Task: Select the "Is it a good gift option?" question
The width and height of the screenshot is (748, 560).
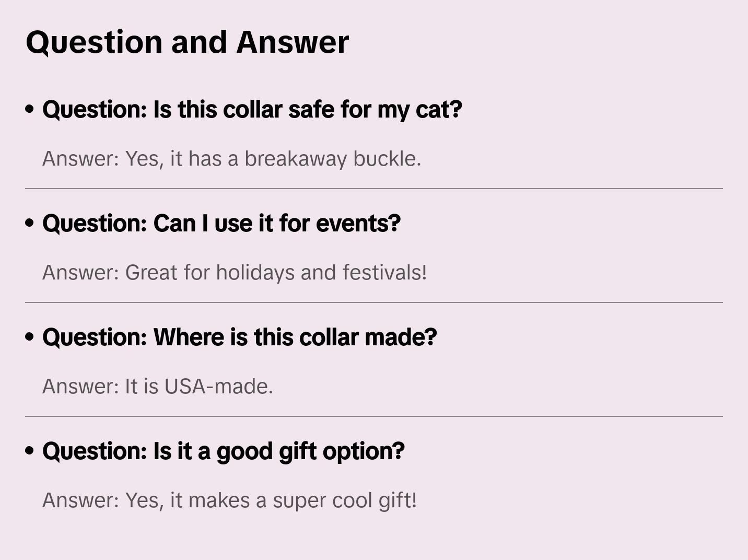Action: coord(224,451)
